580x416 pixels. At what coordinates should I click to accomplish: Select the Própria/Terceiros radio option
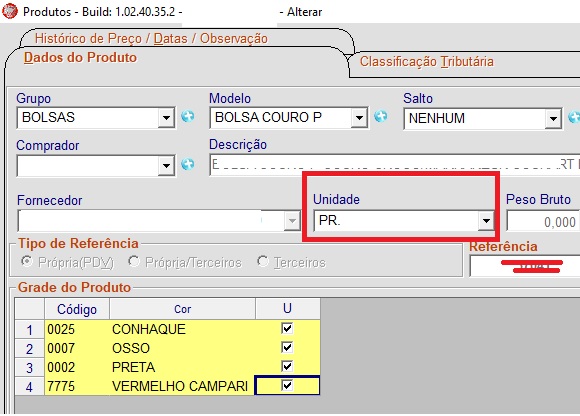134,261
